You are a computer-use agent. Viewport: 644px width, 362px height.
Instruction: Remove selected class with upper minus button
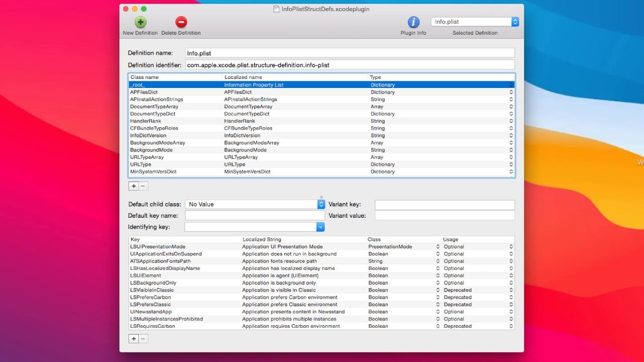click(143, 186)
